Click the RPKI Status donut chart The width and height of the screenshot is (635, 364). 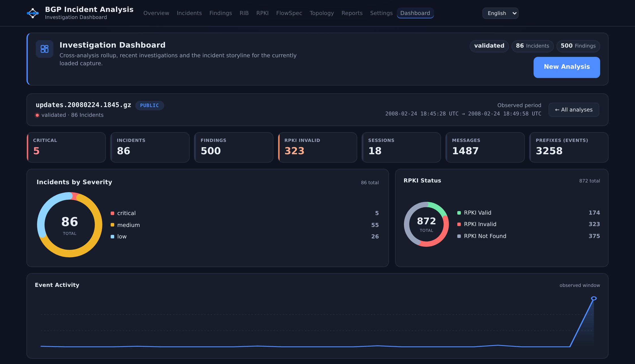tap(426, 224)
